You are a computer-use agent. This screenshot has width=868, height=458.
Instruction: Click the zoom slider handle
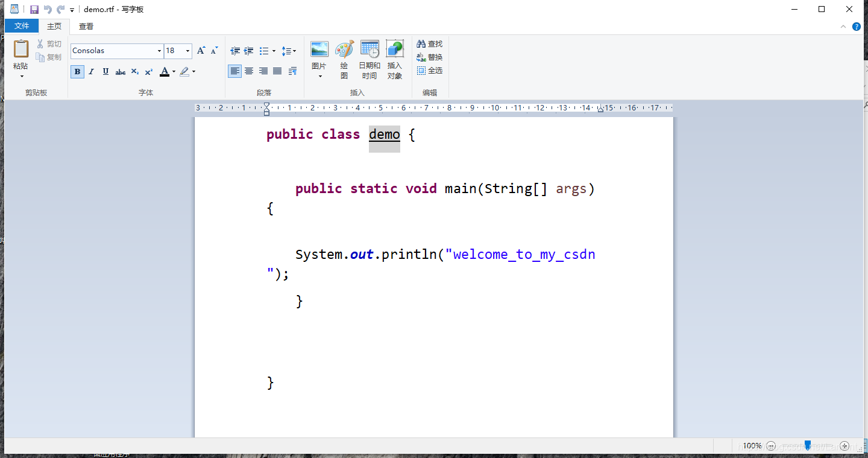[x=808, y=445]
